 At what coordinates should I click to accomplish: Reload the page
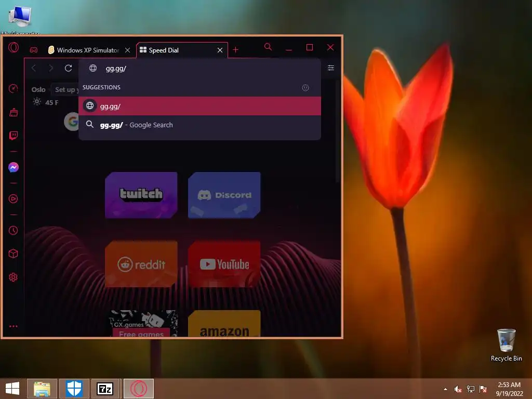click(x=68, y=68)
